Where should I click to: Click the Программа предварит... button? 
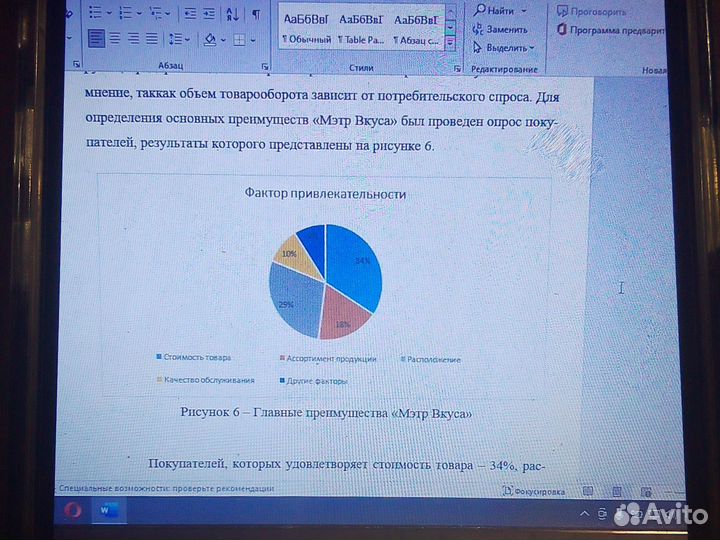[610, 30]
